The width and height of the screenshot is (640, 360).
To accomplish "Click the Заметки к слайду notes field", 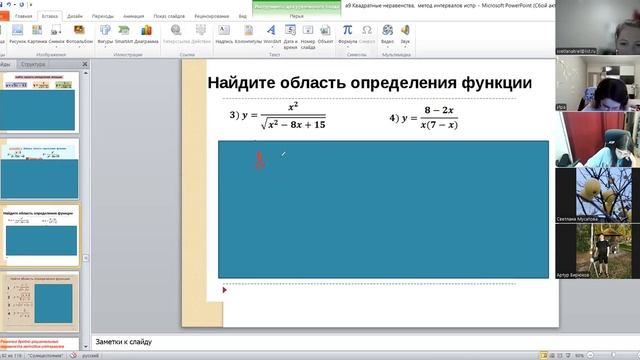I will 324,342.
